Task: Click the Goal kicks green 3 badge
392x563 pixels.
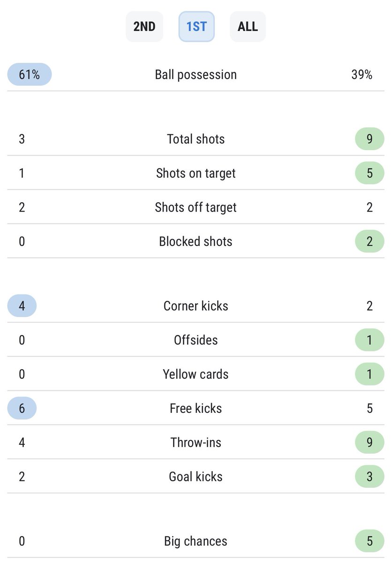Action: point(369,477)
